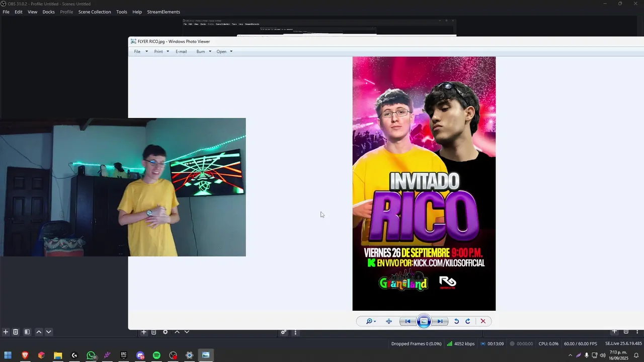Delete the photo with the red X
Screen dimensions: 644x362
483,321
